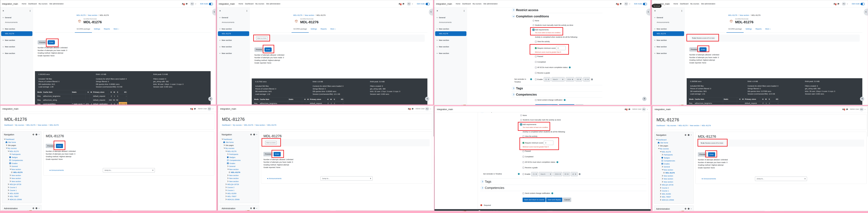Click SCORM package icon beside top-left panel's MDL-81276 heading
This screenshot has height=213, width=868.
coord(80,21)
